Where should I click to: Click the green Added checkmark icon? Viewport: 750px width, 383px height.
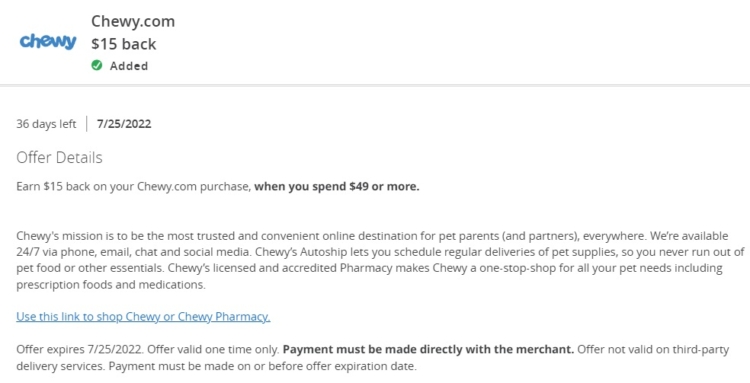click(x=97, y=66)
